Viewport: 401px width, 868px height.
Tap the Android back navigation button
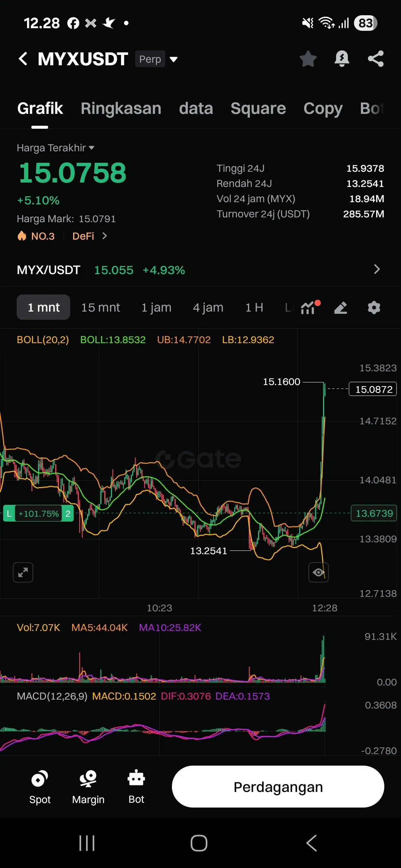click(312, 843)
